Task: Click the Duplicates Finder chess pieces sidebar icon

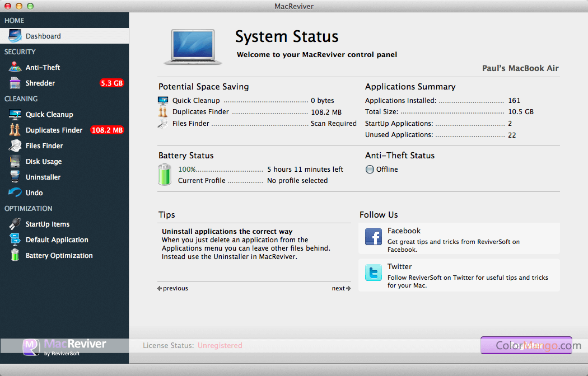Action: (x=15, y=130)
